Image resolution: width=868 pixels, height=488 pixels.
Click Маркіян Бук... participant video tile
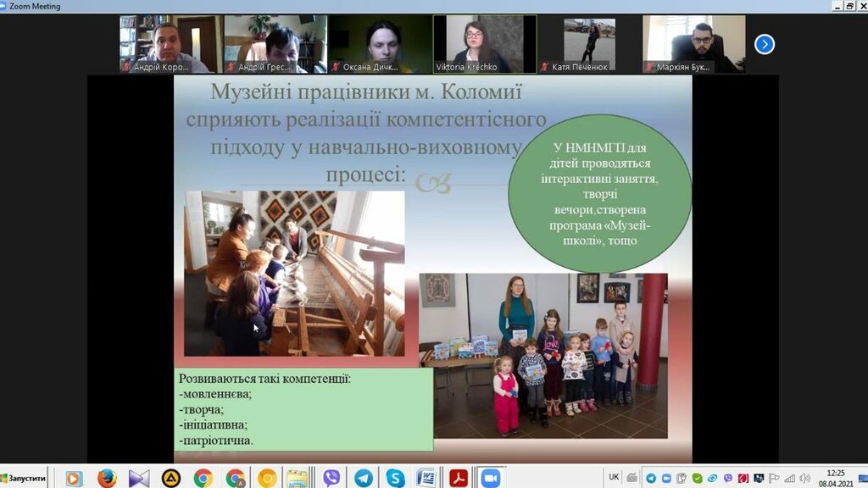click(693, 44)
